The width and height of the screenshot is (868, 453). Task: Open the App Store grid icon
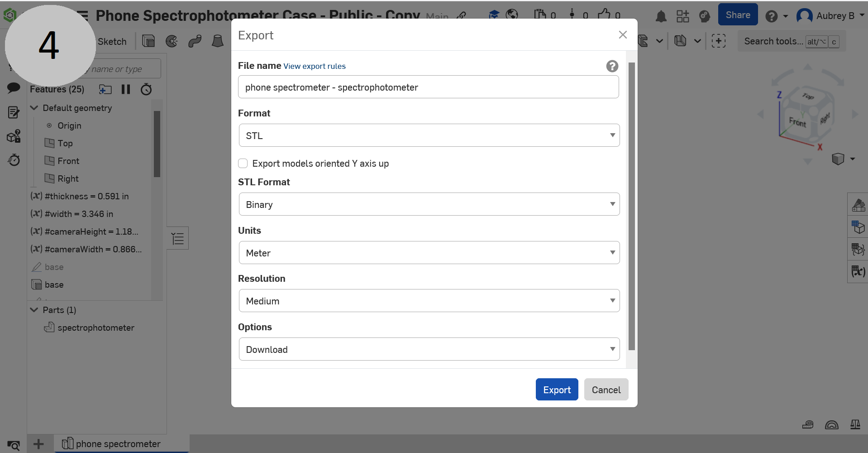tap(682, 16)
